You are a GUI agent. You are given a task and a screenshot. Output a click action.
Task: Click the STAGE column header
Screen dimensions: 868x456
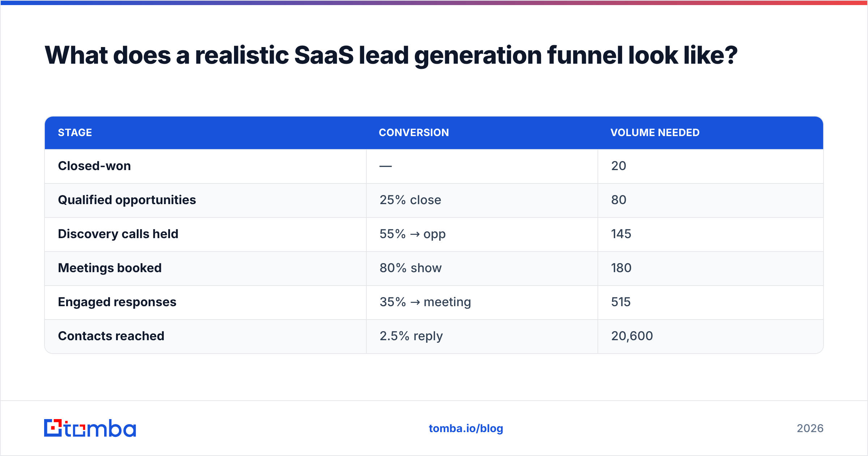pyautogui.click(x=75, y=132)
